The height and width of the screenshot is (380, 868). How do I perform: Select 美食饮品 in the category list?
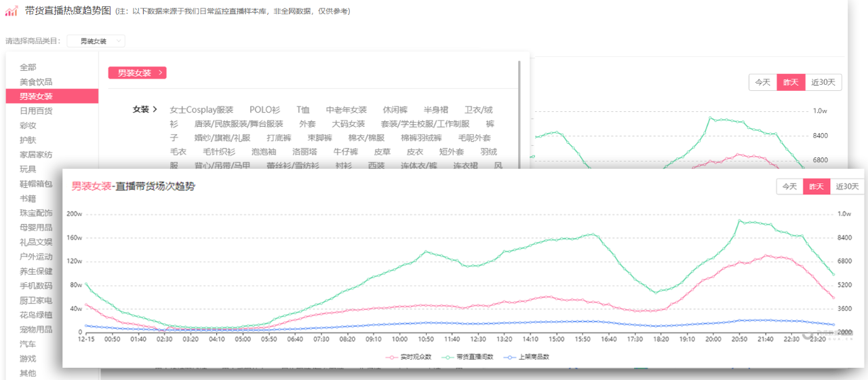(x=36, y=81)
